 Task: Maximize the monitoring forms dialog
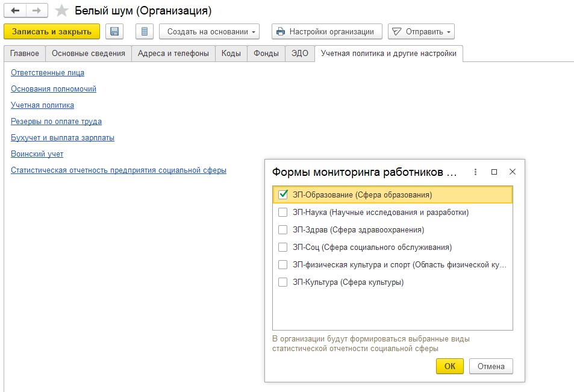pyautogui.click(x=494, y=172)
